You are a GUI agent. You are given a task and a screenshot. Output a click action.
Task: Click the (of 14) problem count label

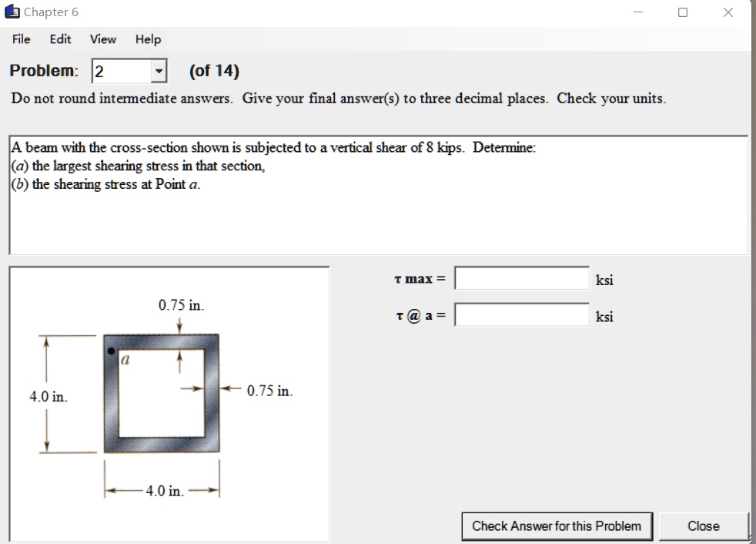point(216,70)
